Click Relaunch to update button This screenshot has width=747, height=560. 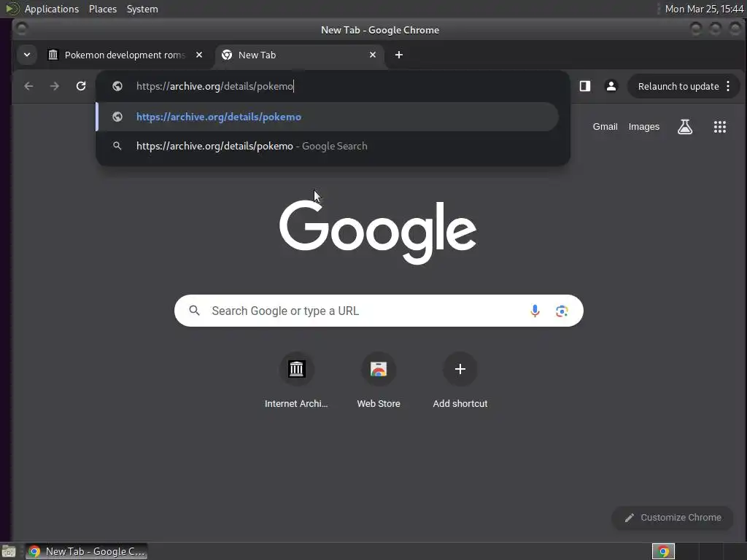click(678, 86)
